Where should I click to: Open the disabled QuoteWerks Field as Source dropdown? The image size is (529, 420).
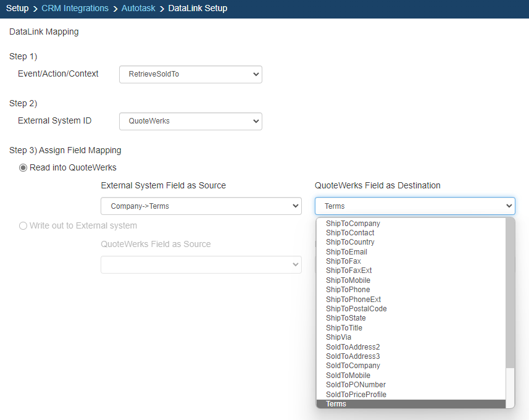201,264
